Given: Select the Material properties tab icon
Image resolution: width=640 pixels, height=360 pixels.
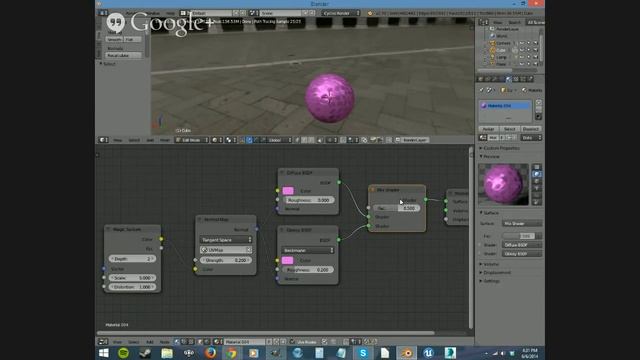Looking at the screenshot, I should [x=508, y=79].
